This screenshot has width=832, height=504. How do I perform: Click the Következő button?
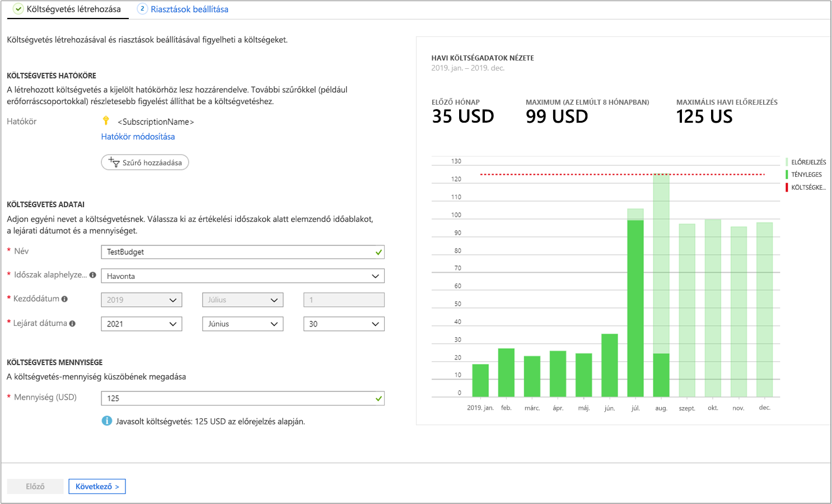point(97,487)
